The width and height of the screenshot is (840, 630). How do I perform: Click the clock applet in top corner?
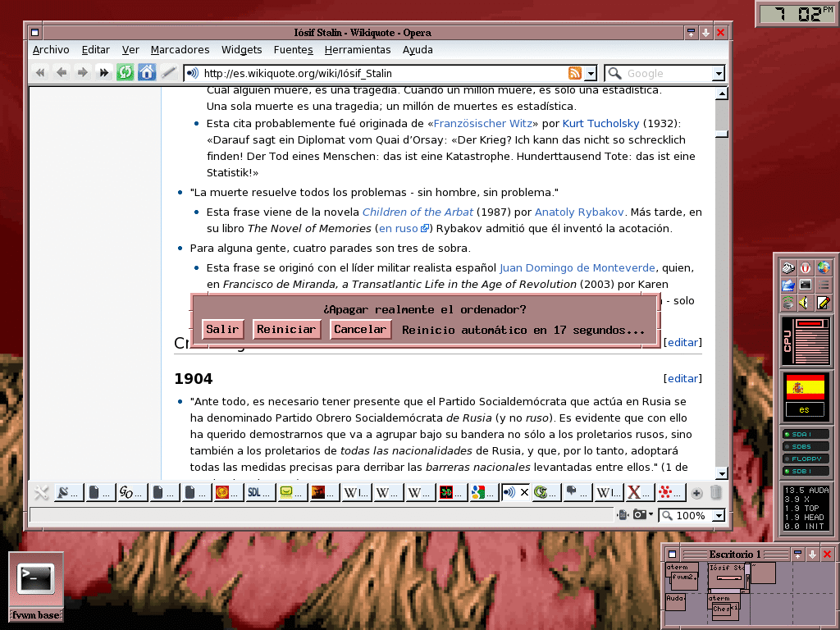pos(797,14)
